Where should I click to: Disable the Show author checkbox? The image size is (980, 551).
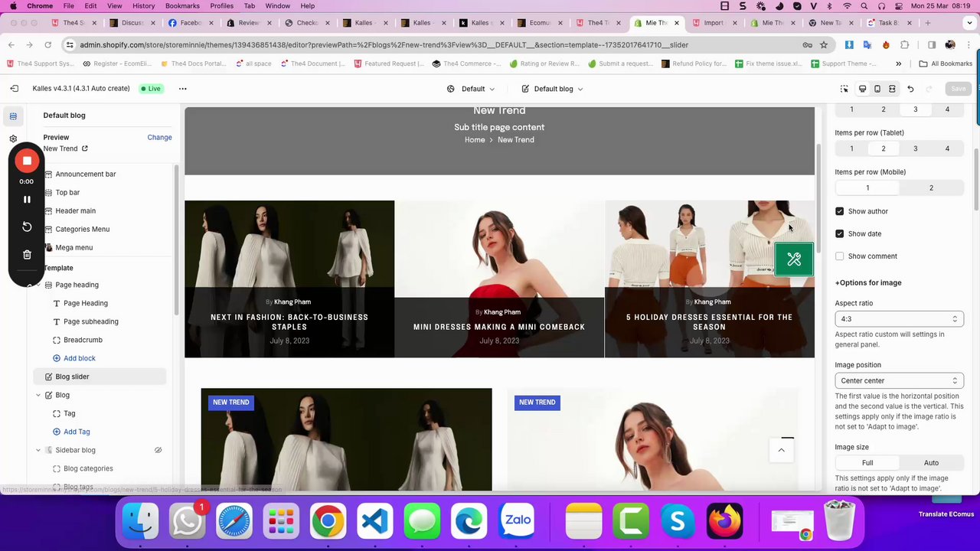[840, 211]
